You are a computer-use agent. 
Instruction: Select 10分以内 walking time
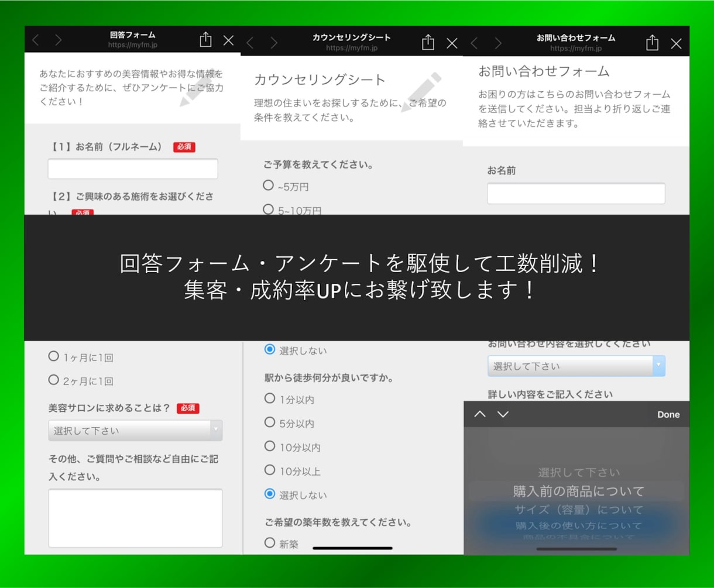[x=270, y=446]
